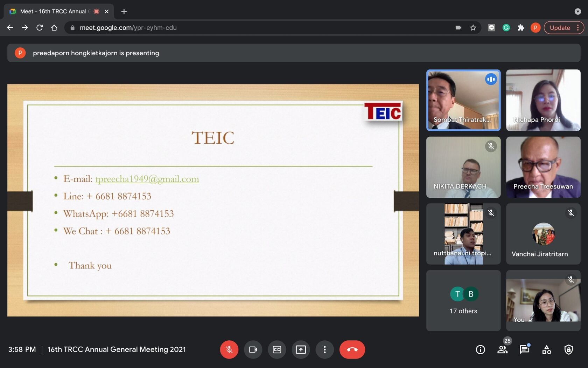Go back in browser history
Viewport: 588px width, 368px height.
(x=10, y=28)
